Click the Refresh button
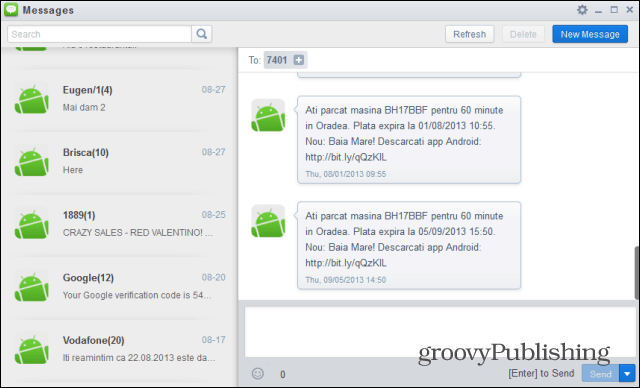The height and width of the screenshot is (388, 640). click(x=469, y=34)
